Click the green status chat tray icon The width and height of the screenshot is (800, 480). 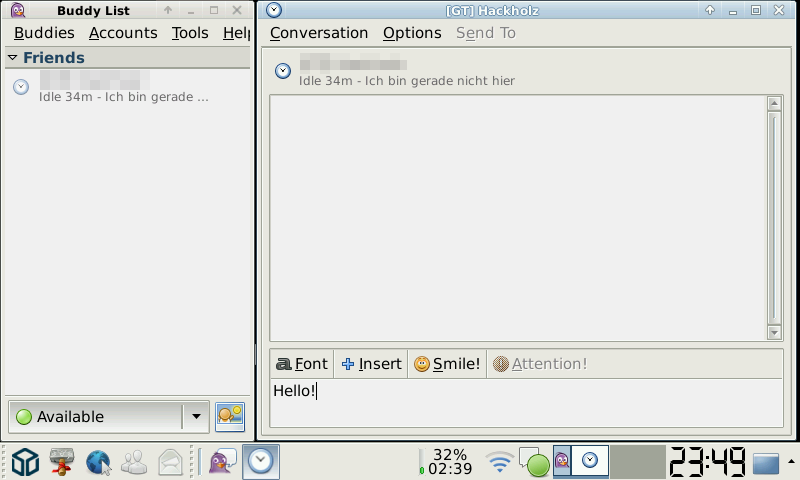534,462
